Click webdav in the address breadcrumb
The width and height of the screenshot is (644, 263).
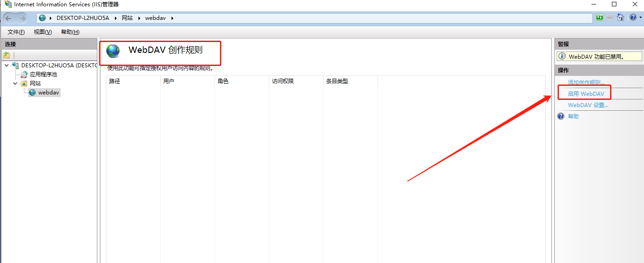click(155, 18)
